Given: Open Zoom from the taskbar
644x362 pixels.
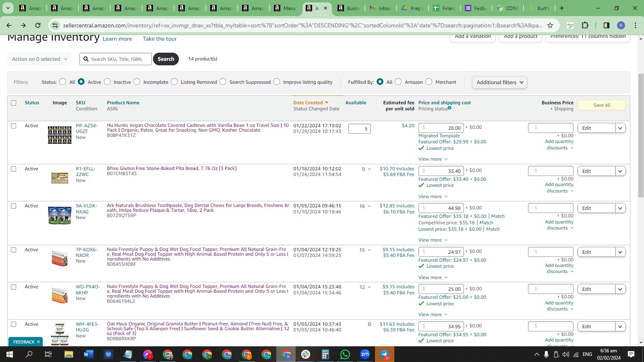Looking at the screenshot, I should 365,354.
